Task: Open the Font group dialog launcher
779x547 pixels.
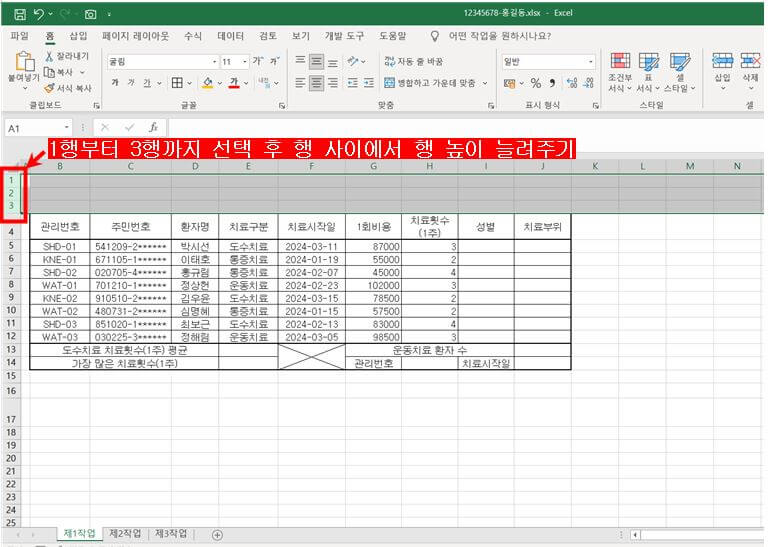Action: pyautogui.click(x=282, y=105)
